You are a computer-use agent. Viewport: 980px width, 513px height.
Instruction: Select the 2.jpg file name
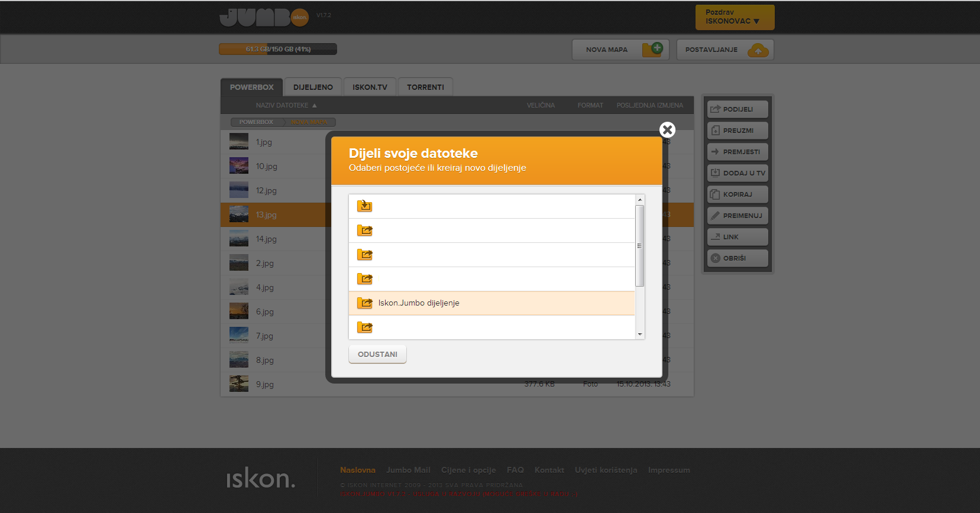265,264
